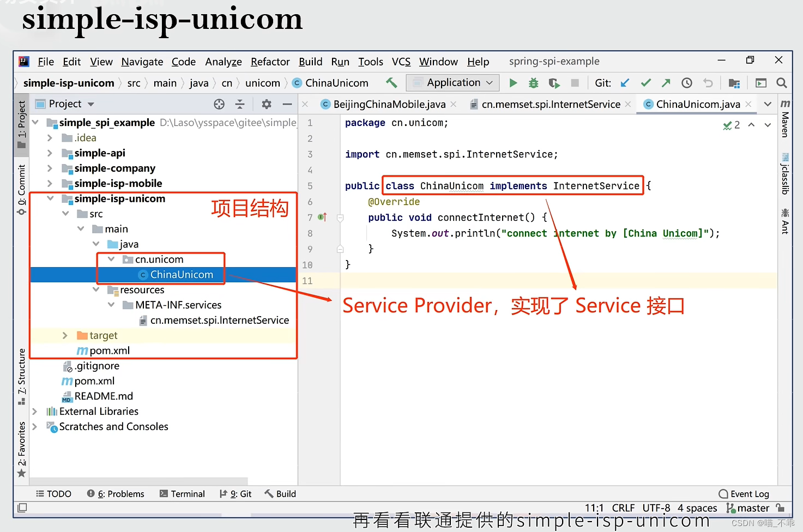This screenshot has height=532, width=803.
Task: Open the Structure side tool window
Action: click(x=21, y=377)
